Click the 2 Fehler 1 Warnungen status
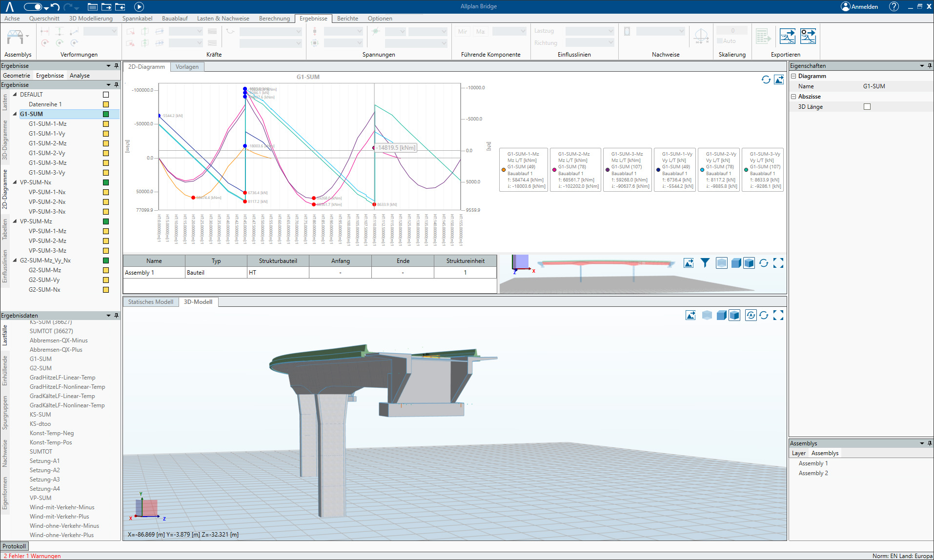 click(32, 556)
